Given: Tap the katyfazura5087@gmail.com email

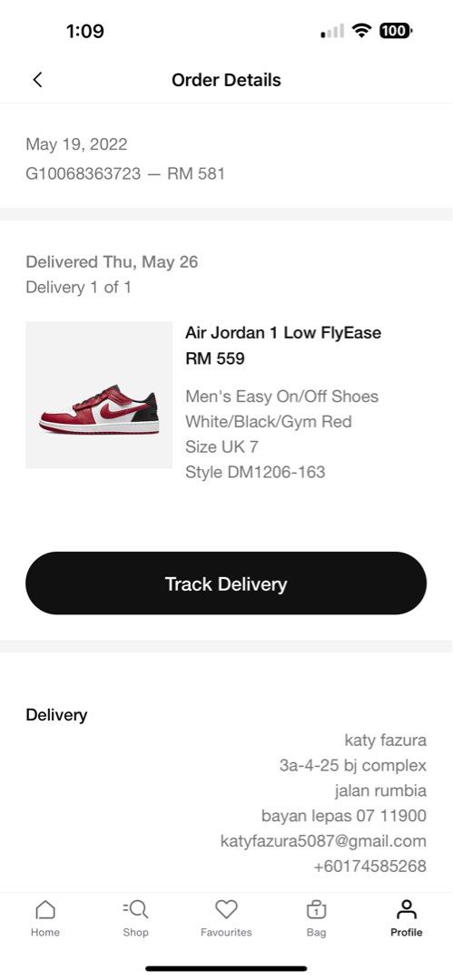Looking at the screenshot, I should 323,841.
